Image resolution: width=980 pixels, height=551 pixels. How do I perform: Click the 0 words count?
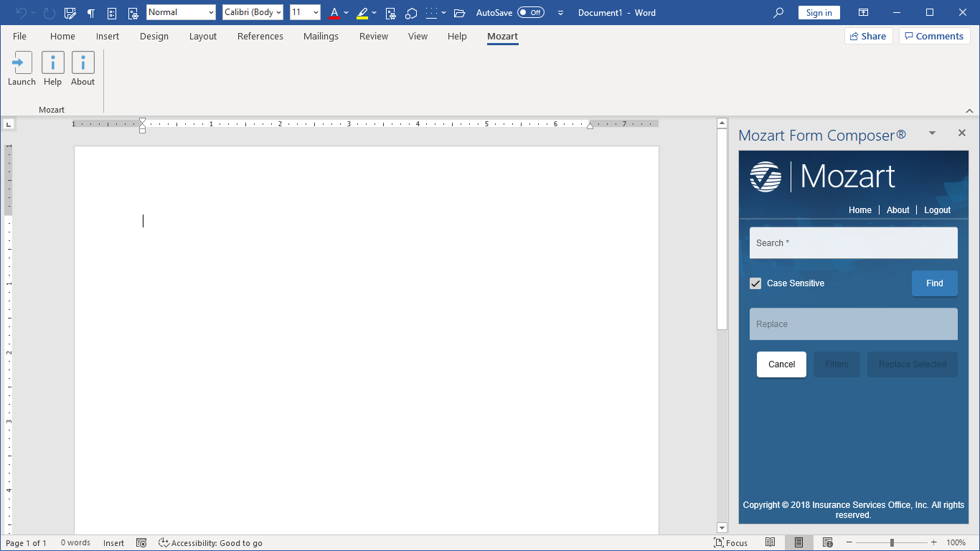(75, 543)
